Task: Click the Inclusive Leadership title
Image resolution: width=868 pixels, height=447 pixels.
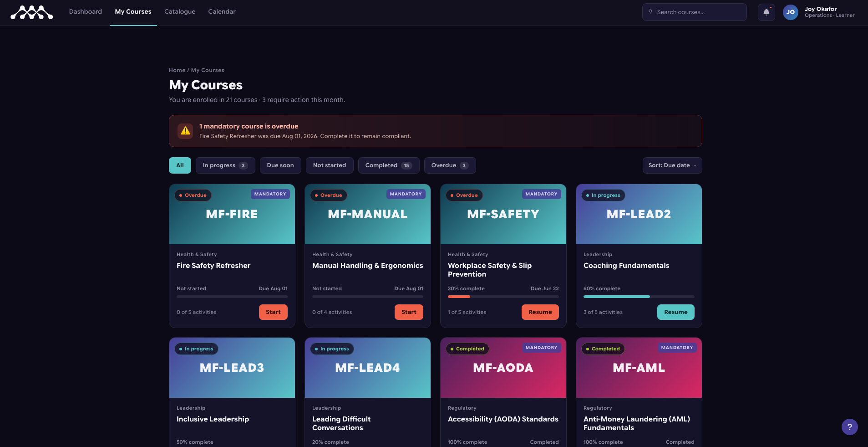Action: click(213, 419)
